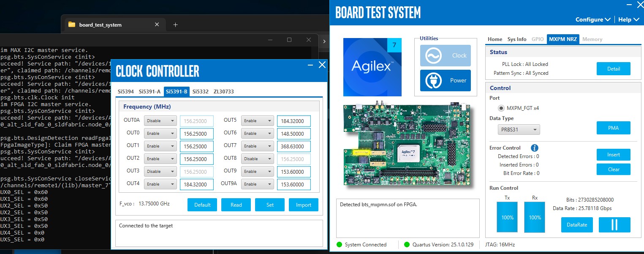This screenshot has height=254, width=644.
Task: Open the OUT6 enable dropdown
Action: point(257,134)
